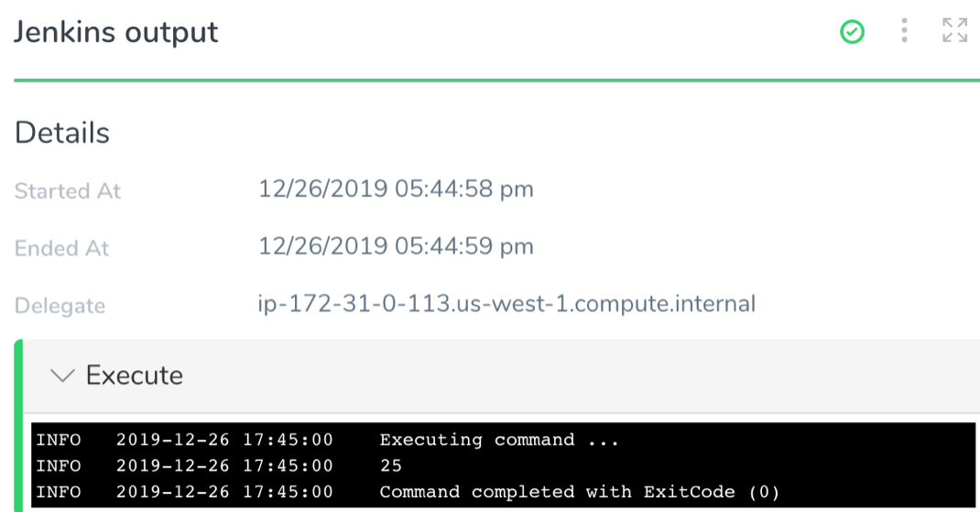Click the first INFO log level tag
This screenshot has width=980, height=512.
pyautogui.click(x=59, y=441)
